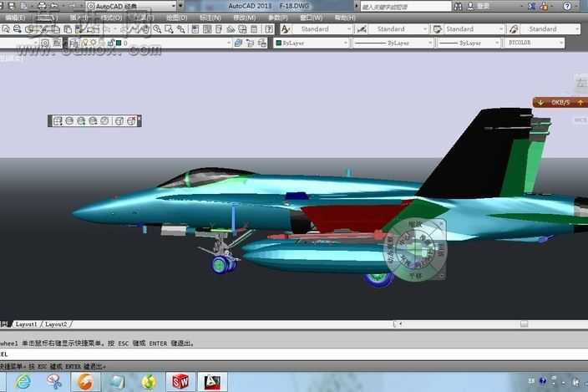The width and height of the screenshot is (588, 392).
Task: Click the Text Style icon
Action: pos(286,29)
